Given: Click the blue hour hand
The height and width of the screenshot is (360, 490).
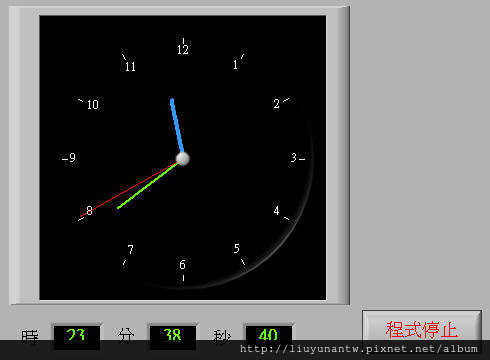Looking at the screenshot, I should 177,126.
